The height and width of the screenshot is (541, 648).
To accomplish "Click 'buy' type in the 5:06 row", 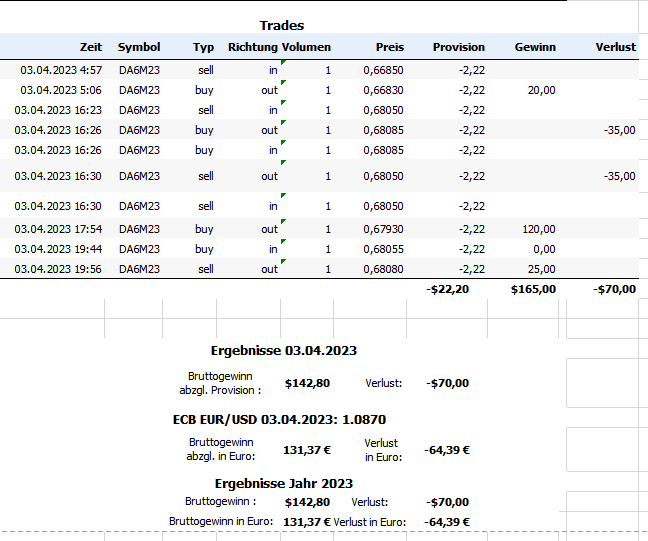I will click(204, 90).
